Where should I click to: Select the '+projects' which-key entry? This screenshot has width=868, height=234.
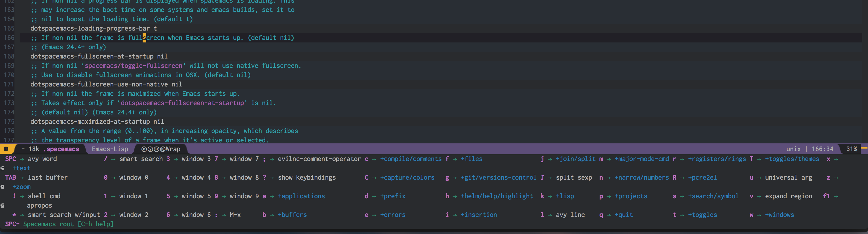coord(631,196)
